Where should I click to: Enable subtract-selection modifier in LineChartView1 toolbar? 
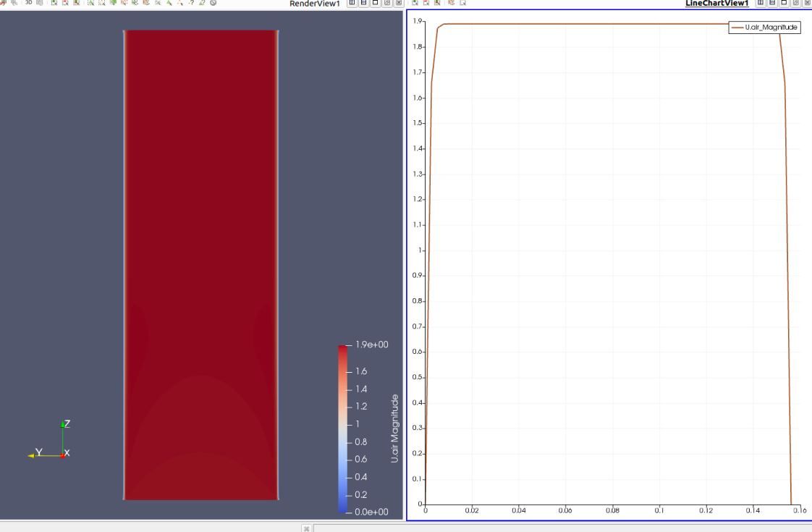(426, 3)
